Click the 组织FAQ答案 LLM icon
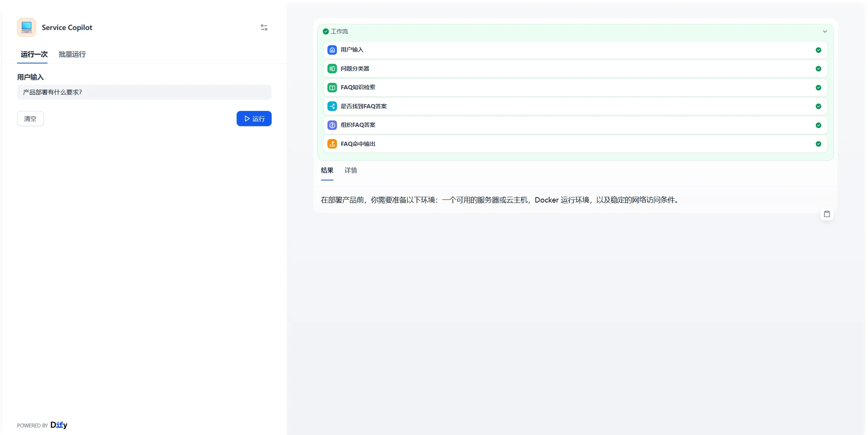 332,125
